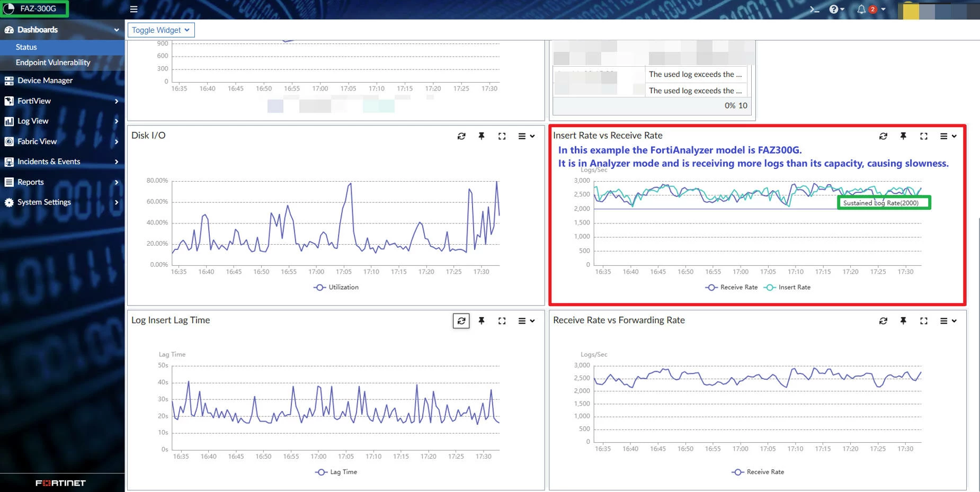Open Log Insert Lag Time options menu
Screen dimensions: 980x492
(x=526, y=321)
